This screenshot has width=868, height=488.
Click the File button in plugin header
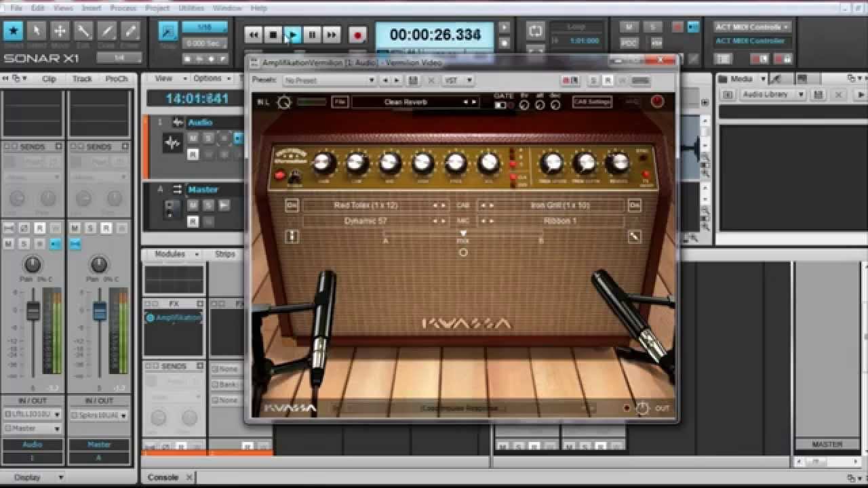pyautogui.click(x=340, y=102)
